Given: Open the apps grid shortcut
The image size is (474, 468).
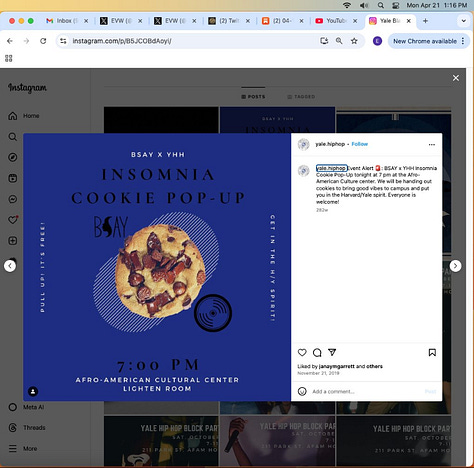Looking at the screenshot, I should pos(9,58).
